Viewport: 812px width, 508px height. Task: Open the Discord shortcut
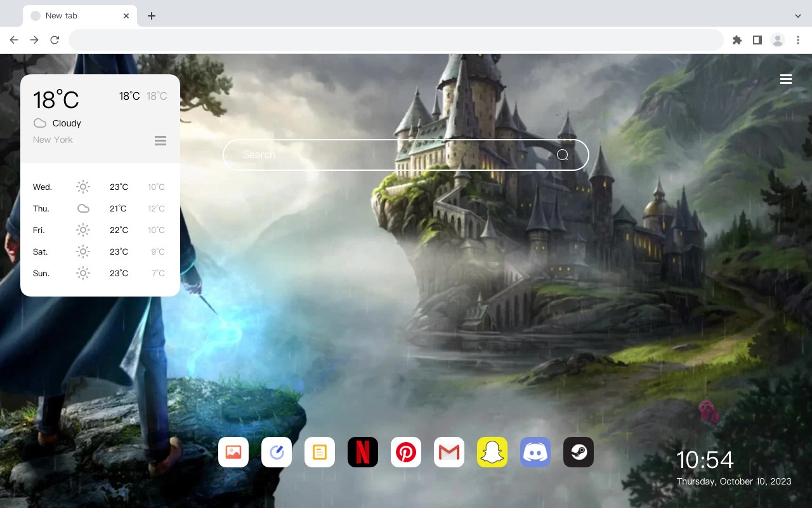(535, 452)
